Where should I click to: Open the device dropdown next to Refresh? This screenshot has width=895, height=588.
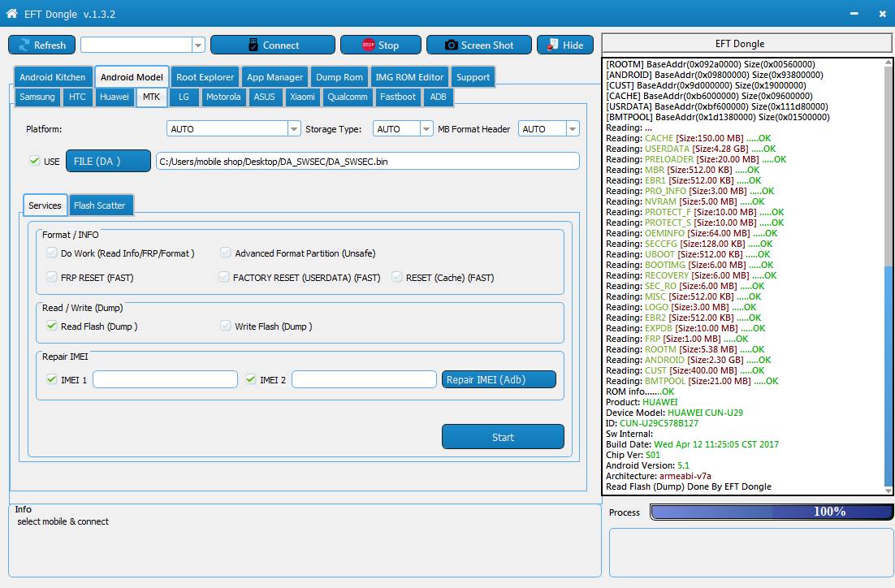[x=198, y=45]
